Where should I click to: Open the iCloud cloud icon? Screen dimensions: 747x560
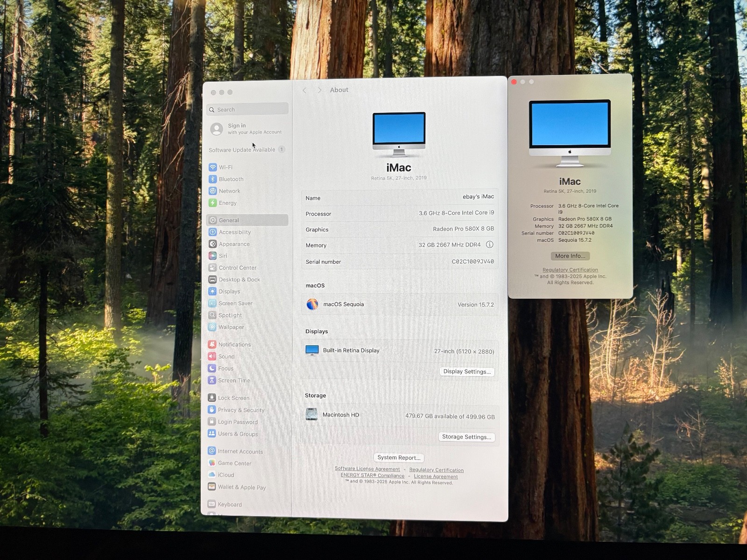tap(211, 475)
